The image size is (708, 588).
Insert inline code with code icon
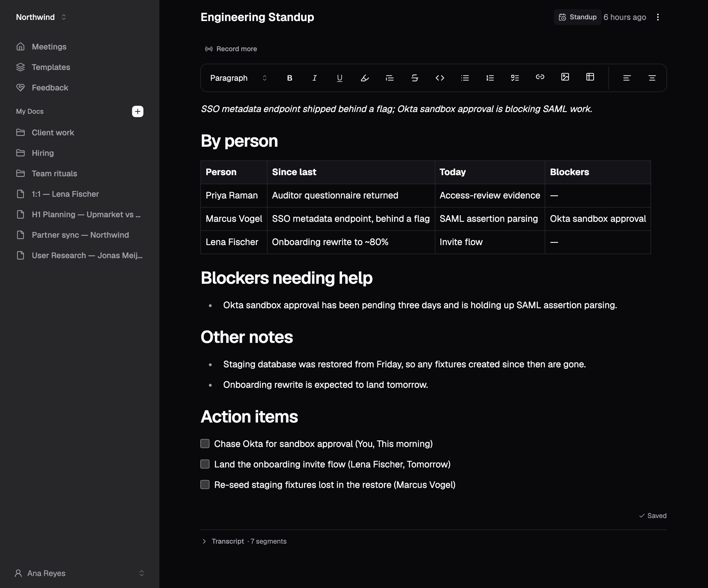(440, 78)
